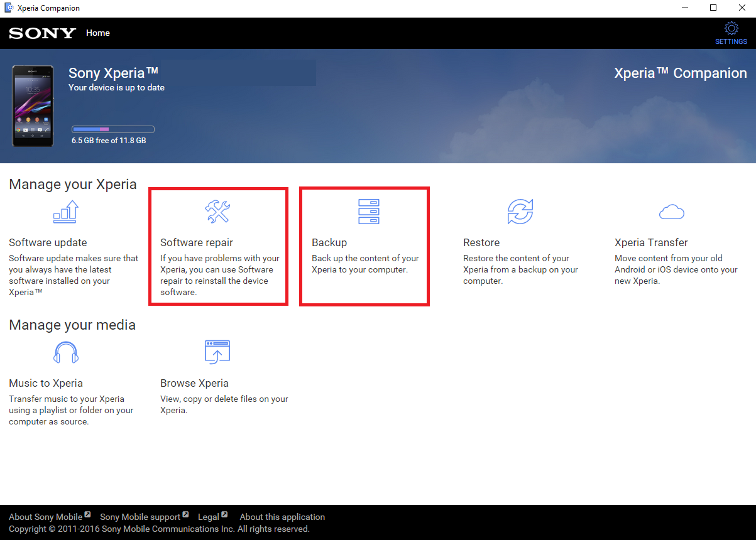Click the Software update chart icon
The height and width of the screenshot is (540, 756).
point(65,212)
